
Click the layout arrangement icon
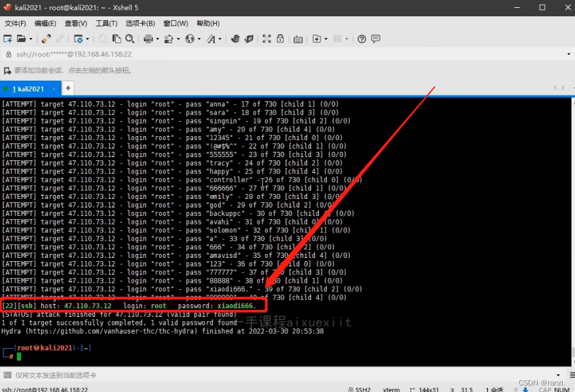(x=337, y=39)
